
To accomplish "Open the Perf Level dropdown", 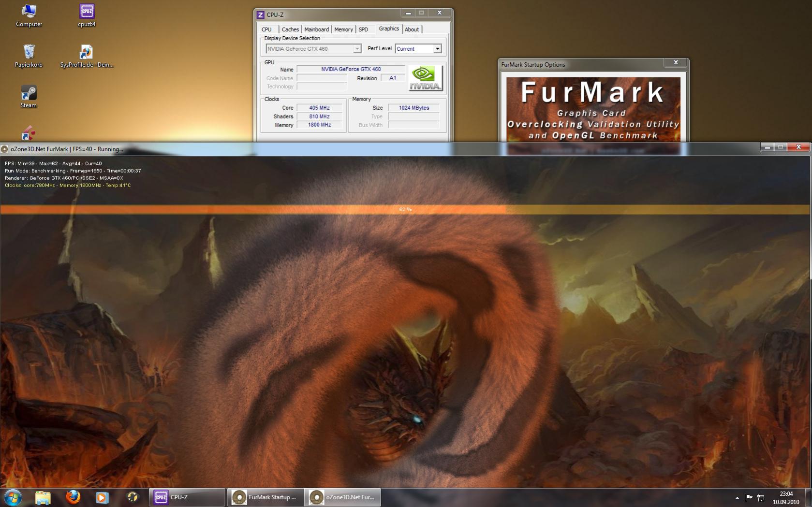I will [x=418, y=49].
